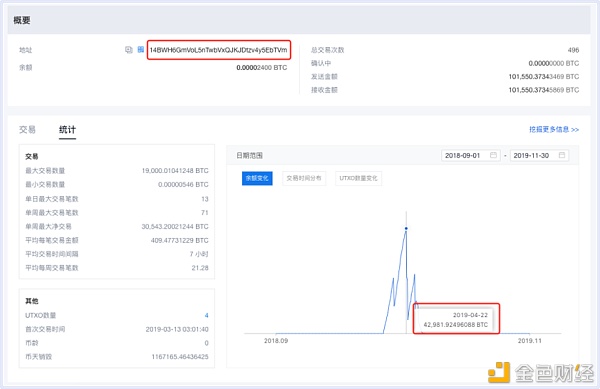Screen dimensions: 600x389
Task: Click the 日期范围 label
Action: [x=249, y=156]
